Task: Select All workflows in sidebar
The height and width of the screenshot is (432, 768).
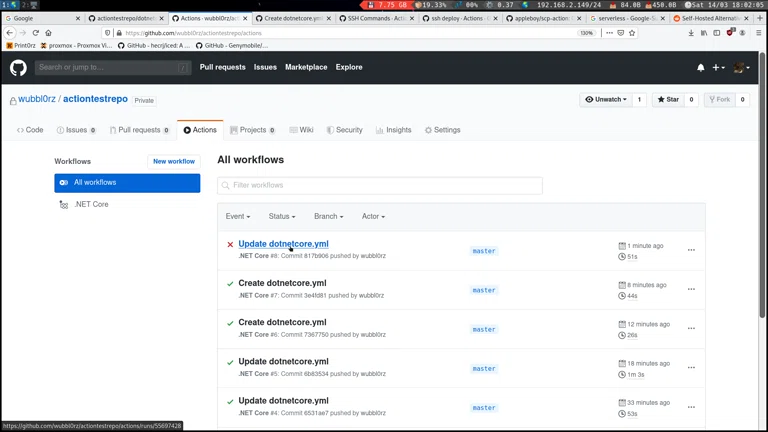Action: (127, 183)
